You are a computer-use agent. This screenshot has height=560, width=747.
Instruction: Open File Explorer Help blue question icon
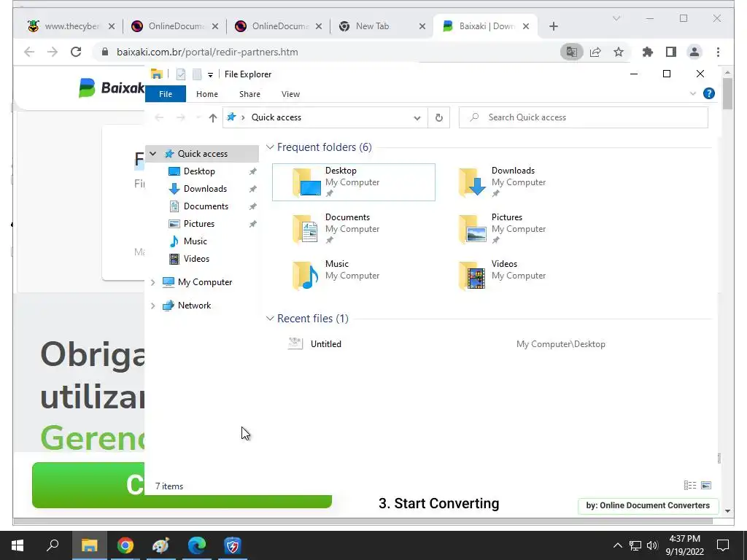pos(709,93)
